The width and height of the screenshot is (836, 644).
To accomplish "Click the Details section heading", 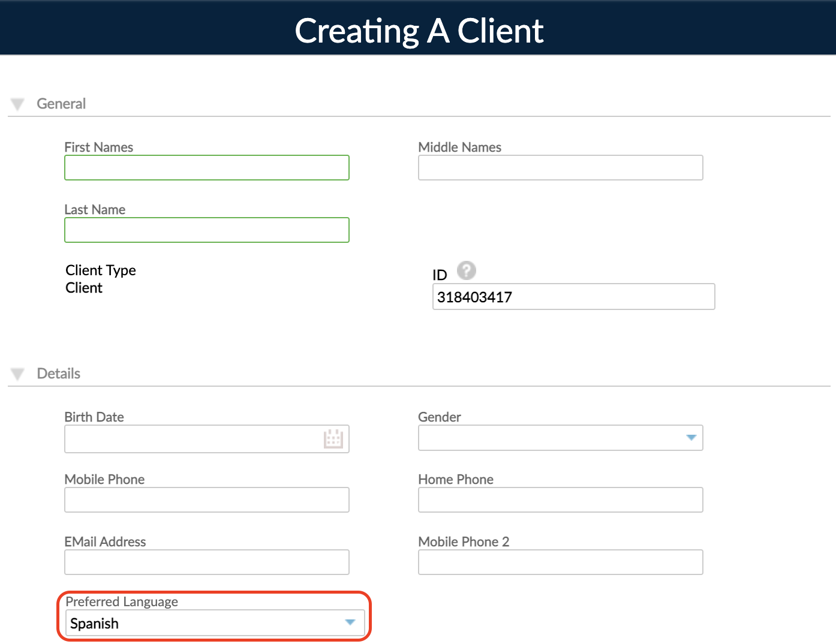I will [x=59, y=373].
